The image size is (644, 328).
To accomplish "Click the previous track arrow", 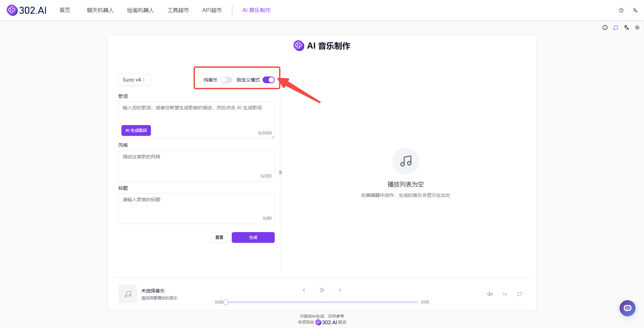I will pyautogui.click(x=304, y=290).
